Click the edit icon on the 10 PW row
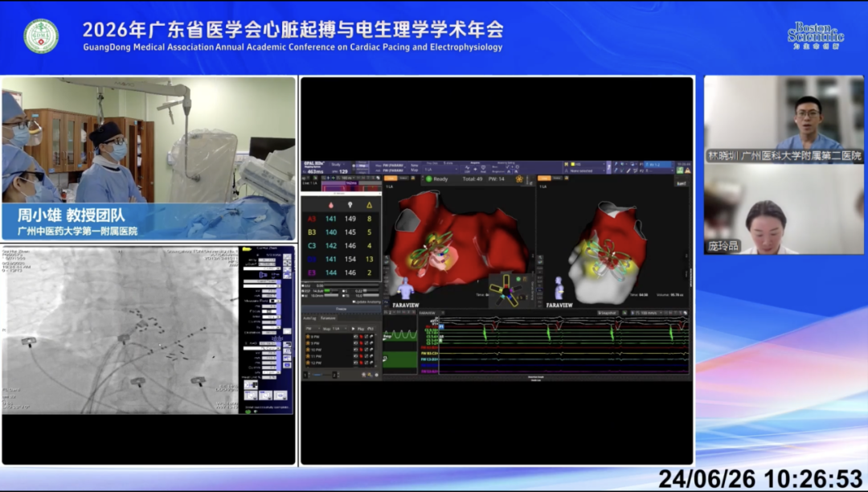868x492 pixels. pyautogui.click(x=366, y=350)
